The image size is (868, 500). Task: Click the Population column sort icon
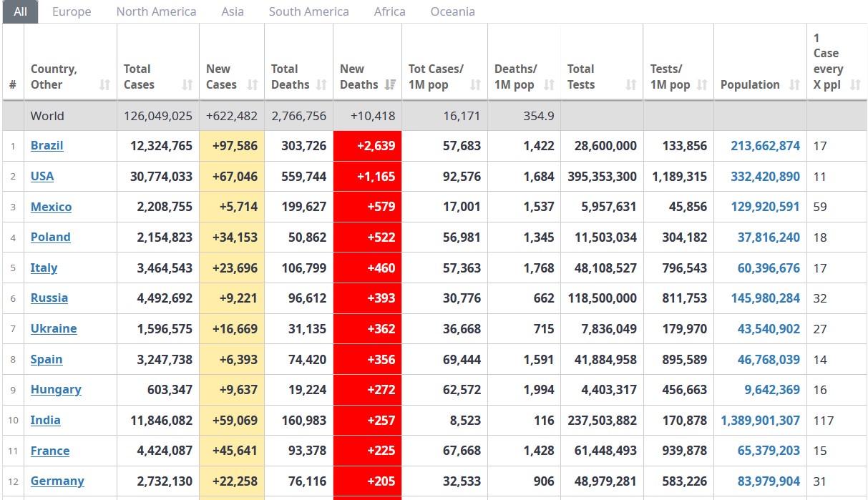[794, 84]
